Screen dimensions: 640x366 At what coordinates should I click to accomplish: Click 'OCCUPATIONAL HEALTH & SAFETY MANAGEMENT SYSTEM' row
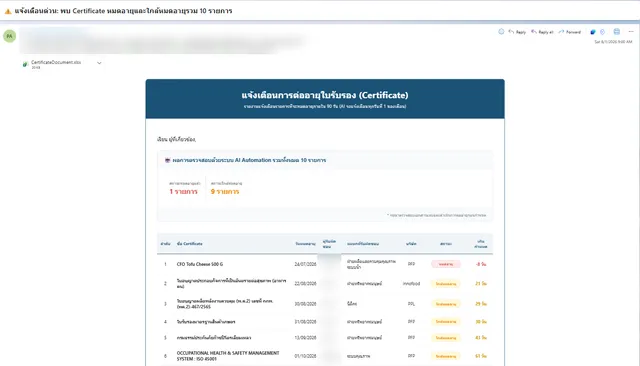coord(228,356)
